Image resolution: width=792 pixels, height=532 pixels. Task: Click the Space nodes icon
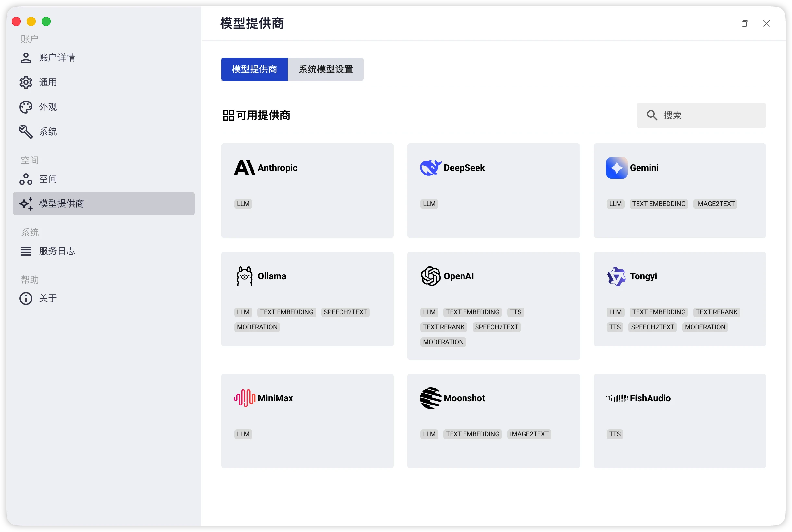coord(26,179)
